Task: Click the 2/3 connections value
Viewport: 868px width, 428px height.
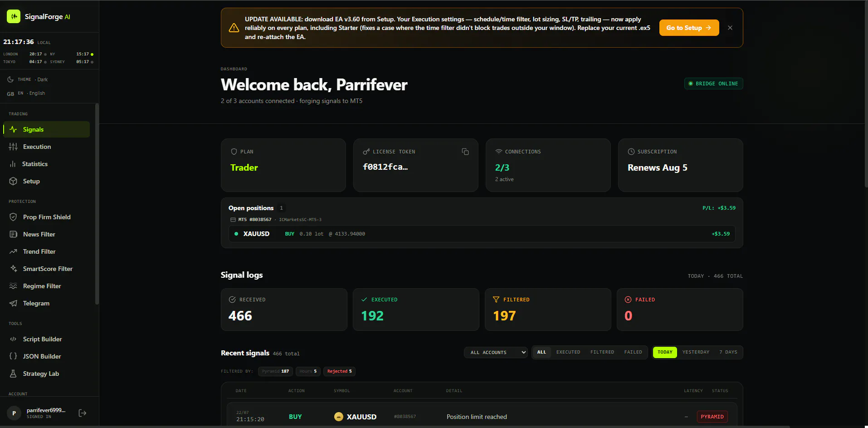Action: (502, 167)
